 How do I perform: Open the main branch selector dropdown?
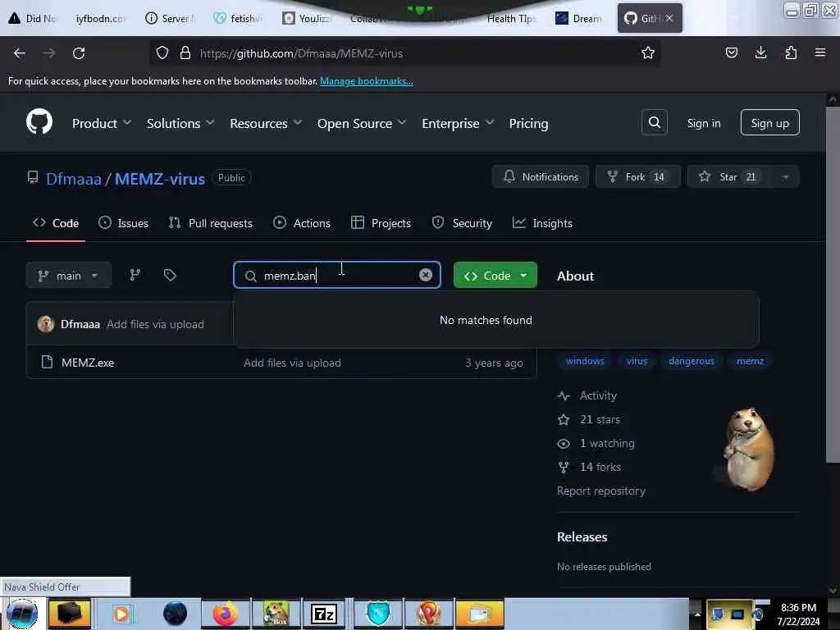pos(69,276)
